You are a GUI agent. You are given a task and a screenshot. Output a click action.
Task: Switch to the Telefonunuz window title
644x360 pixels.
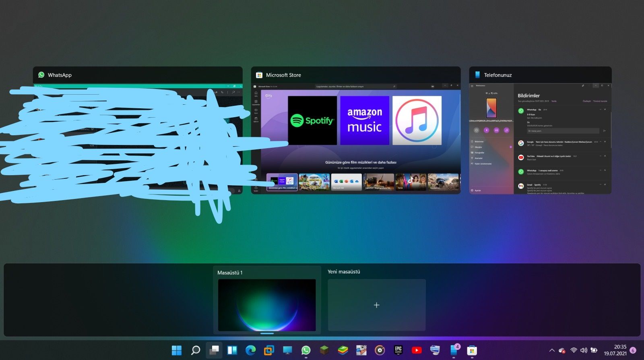(x=498, y=75)
